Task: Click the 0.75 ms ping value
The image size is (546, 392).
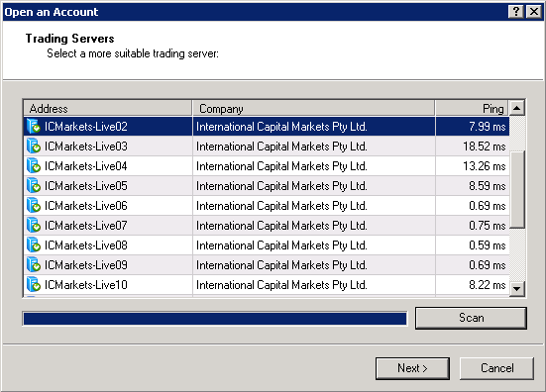Action: click(x=488, y=226)
